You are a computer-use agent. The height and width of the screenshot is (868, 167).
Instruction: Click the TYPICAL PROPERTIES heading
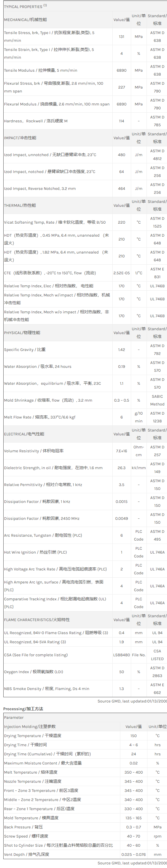(x=23, y=6)
